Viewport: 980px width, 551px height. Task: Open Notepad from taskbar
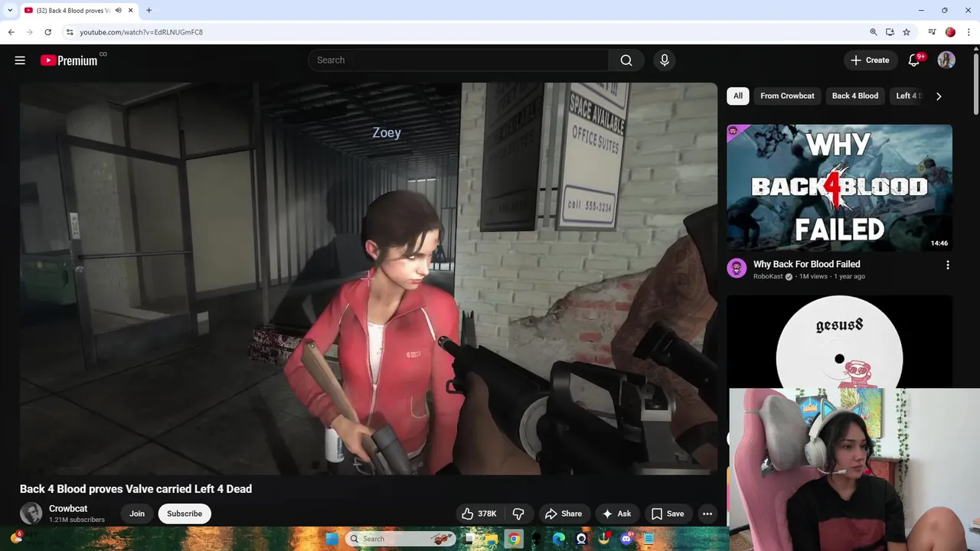point(648,539)
